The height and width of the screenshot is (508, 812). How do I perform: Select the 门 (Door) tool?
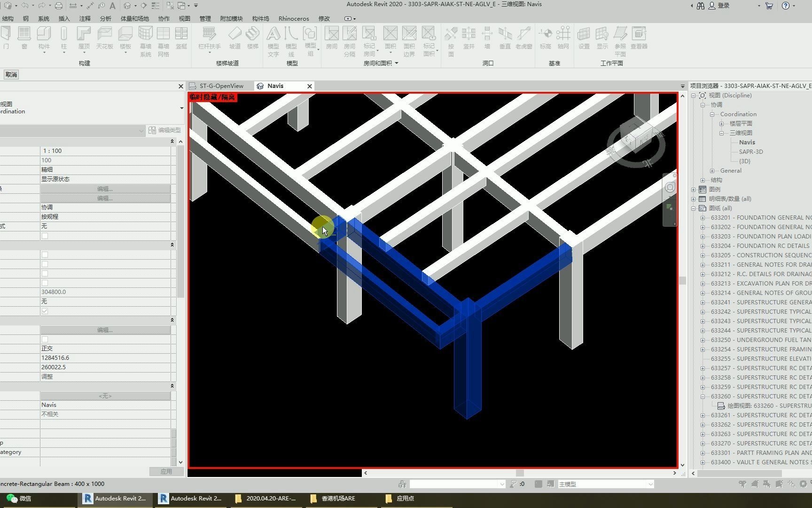coord(7,38)
